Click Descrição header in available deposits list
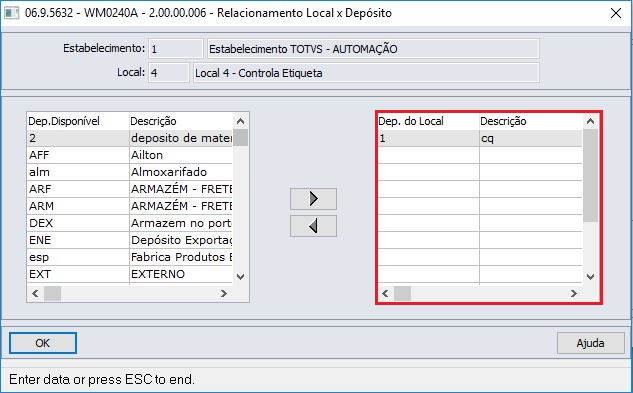 click(x=181, y=121)
